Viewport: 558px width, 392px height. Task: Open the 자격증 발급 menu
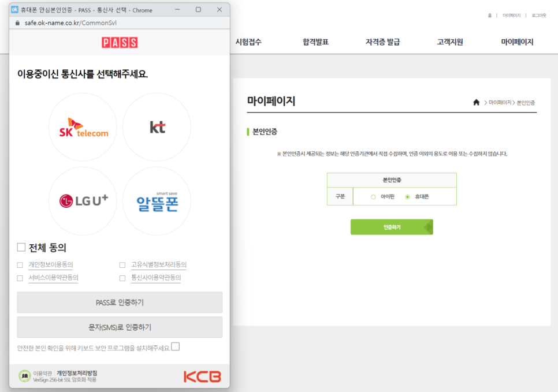[383, 42]
